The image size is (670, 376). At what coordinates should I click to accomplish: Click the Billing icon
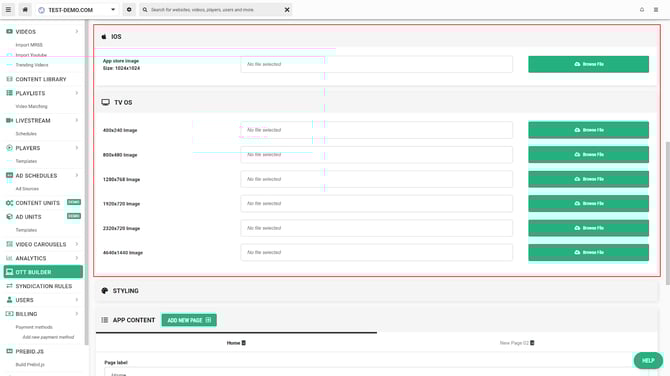point(9,314)
